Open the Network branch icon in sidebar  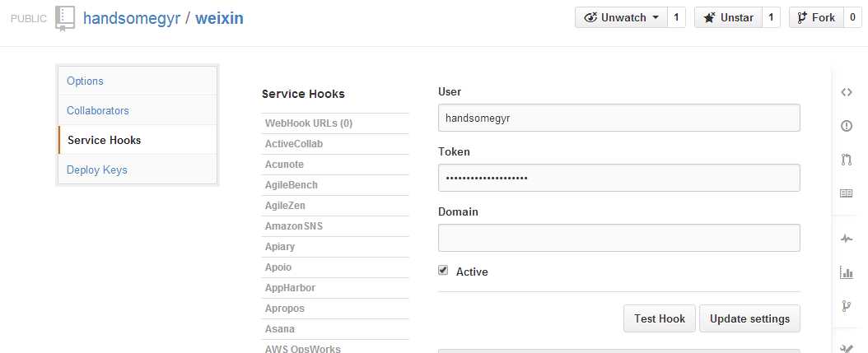click(x=846, y=306)
